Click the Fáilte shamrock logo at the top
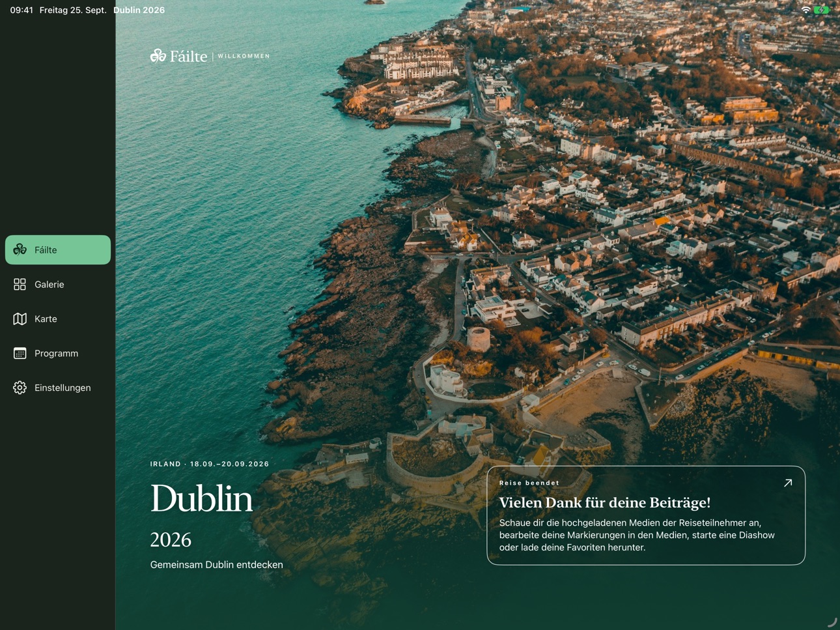 click(158, 56)
